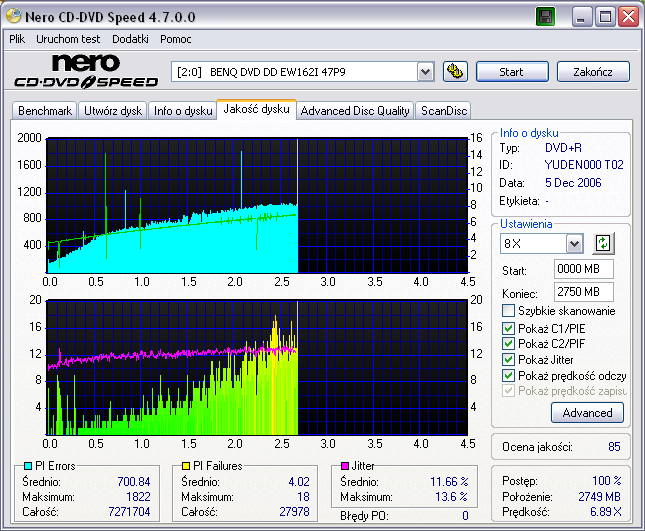Image resolution: width=645 pixels, height=531 pixels.
Task: Toggle the Pokaż C2/PIF checkbox
Action: [x=508, y=343]
